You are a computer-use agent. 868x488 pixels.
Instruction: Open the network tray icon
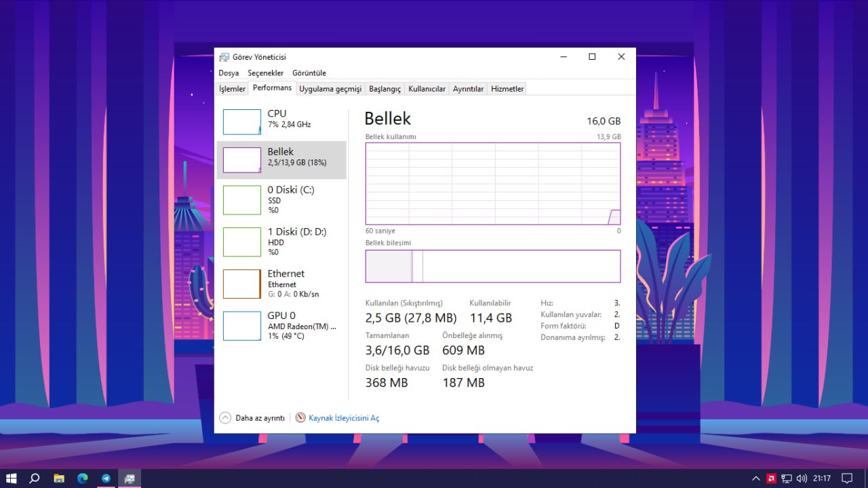pyautogui.click(x=787, y=478)
